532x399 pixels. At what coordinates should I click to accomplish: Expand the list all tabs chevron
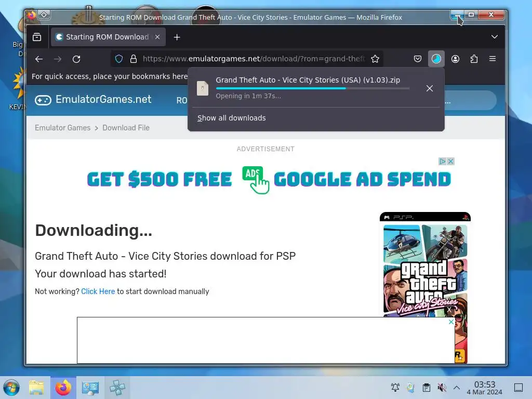(x=495, y=37)
